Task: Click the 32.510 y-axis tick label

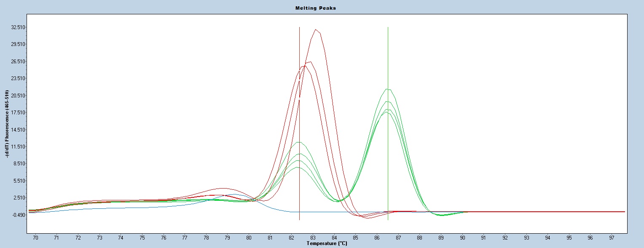Action: [x=19, y=27]
